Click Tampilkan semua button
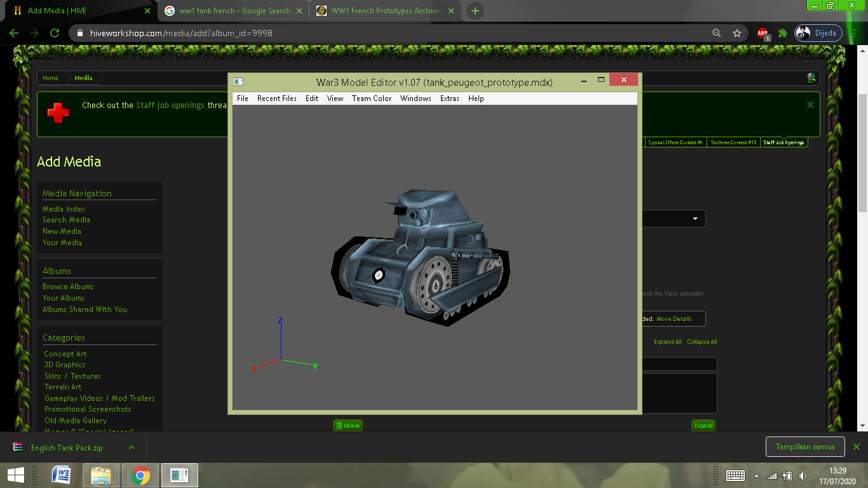 click(805, 447)
